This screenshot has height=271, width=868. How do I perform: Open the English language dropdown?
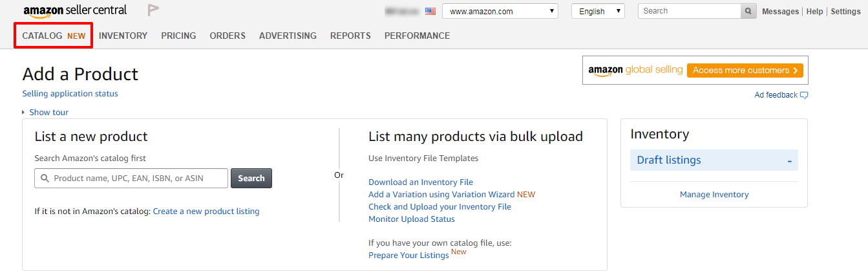pyautogui.click(x=598, y=12)
